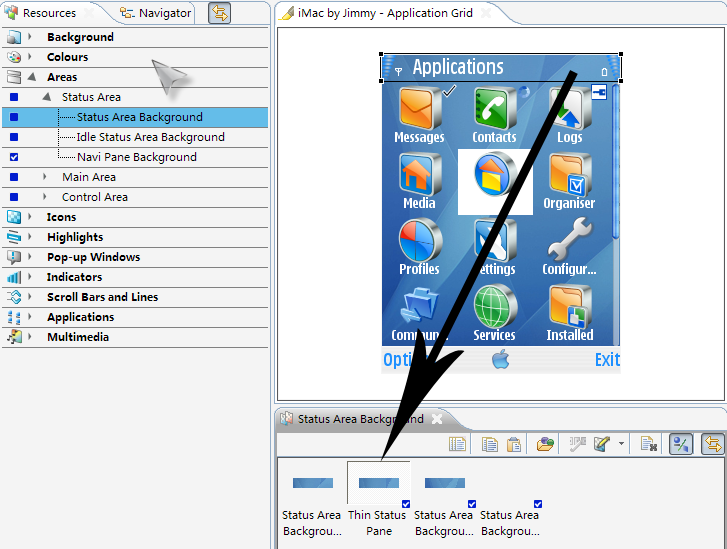This screenshot has width=727, height=549.
Task: Click the Applications category icon
Action: [x=14, y=317]
